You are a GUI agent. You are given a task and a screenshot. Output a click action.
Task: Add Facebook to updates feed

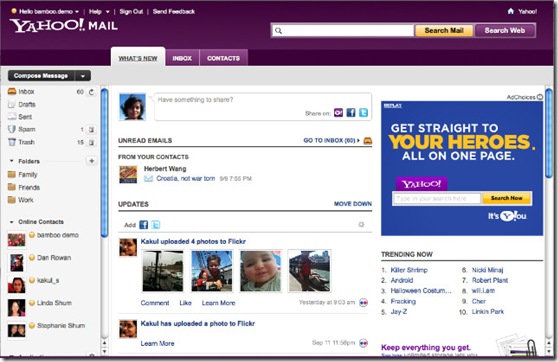pyautogui.click(x=143, y=225)
